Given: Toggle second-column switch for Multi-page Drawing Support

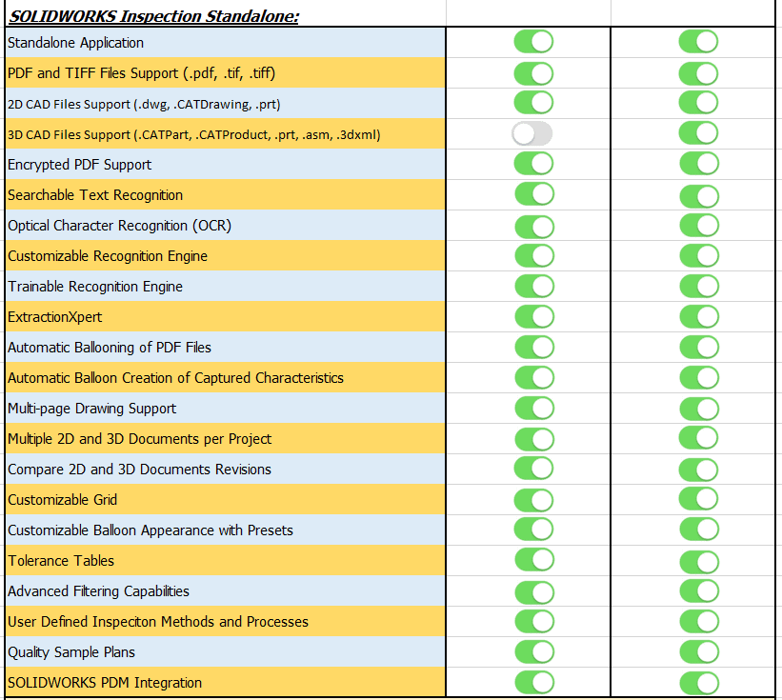Looking at the screenshot, I should click(699, 409).
